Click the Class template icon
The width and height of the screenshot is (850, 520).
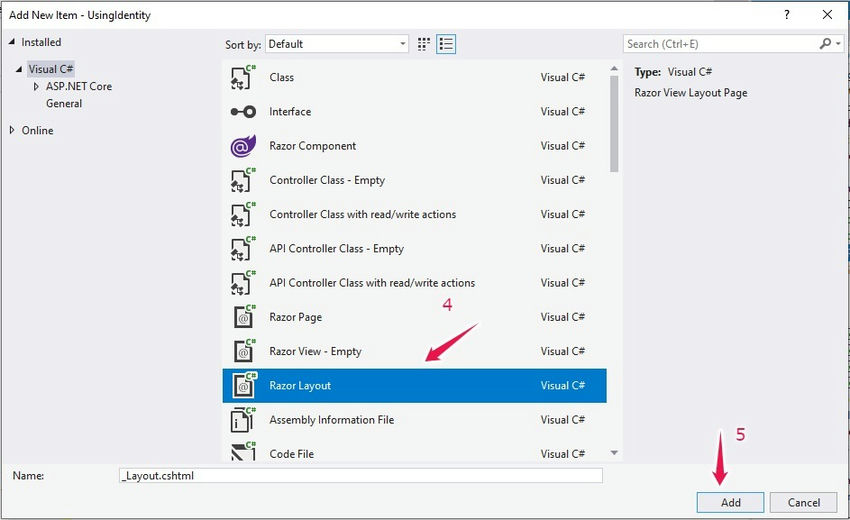[243, 77]
